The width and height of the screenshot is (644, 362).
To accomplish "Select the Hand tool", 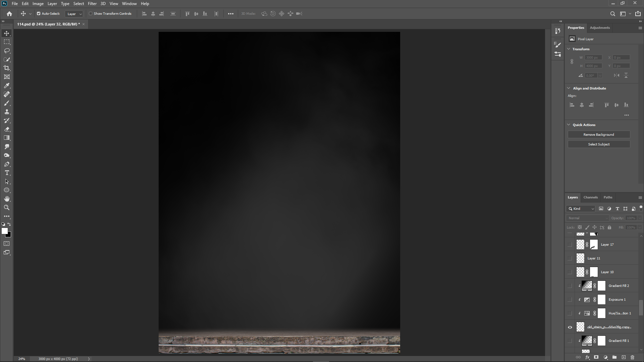I will (7, 199).
